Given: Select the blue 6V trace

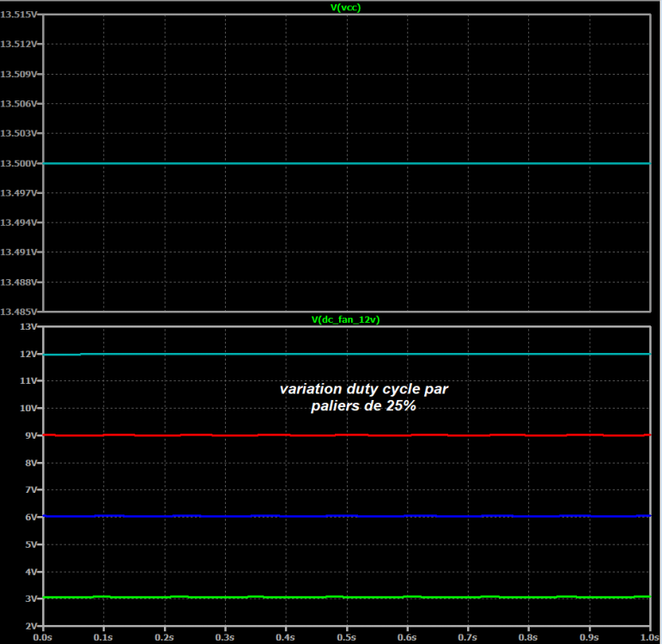Looking at the screenshot, I should click(x=346, y=516).
